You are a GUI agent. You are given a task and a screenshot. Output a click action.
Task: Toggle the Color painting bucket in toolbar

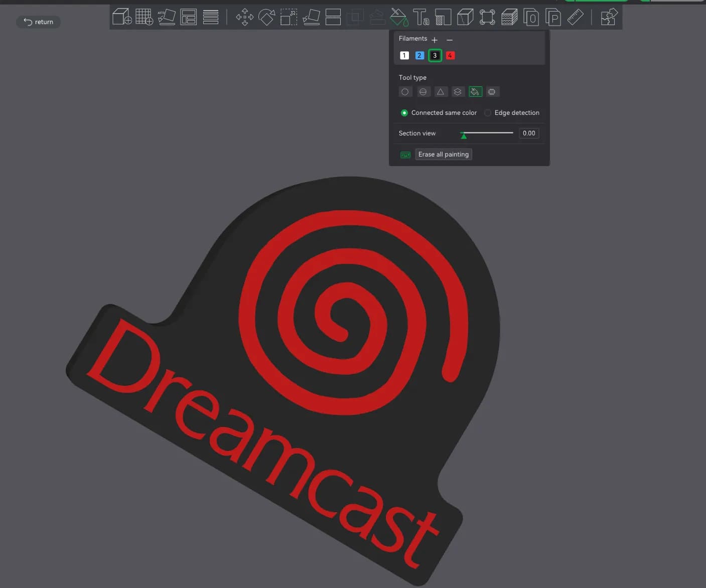399,17
